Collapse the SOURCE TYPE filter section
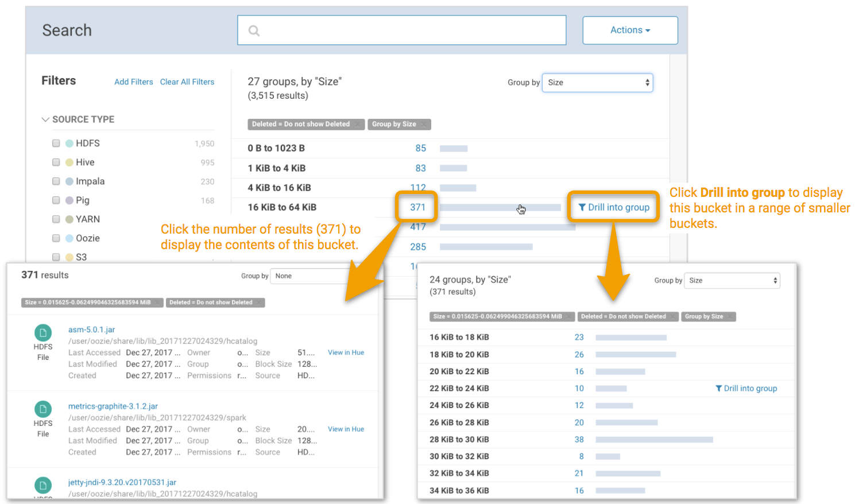The image size is (855, 504). point(45,119)
